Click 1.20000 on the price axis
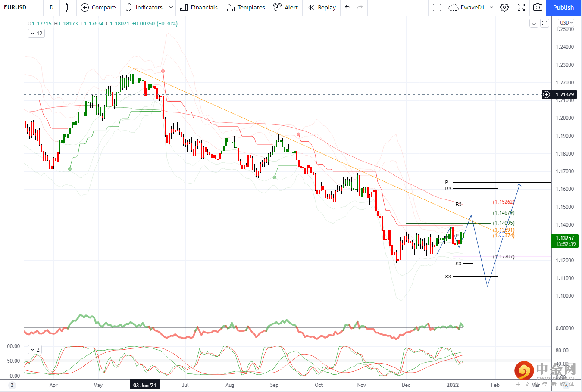The image size is (582, 392). pos(565,118)
